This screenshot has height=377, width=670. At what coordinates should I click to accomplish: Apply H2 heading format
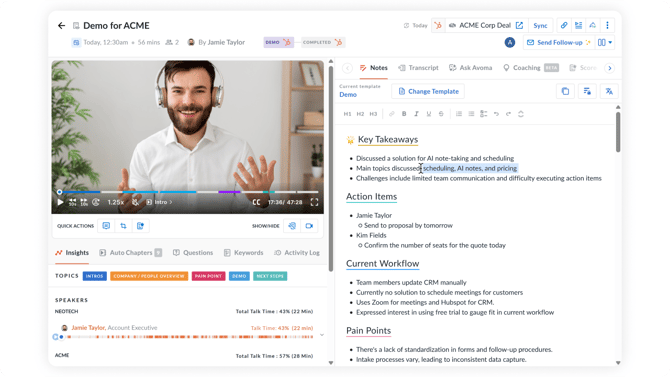pyautogui.click(x=360, y=114)
